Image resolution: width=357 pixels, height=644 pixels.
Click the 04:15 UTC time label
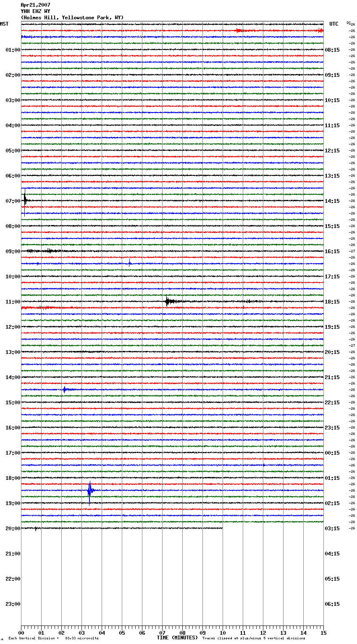click(332, 554)
